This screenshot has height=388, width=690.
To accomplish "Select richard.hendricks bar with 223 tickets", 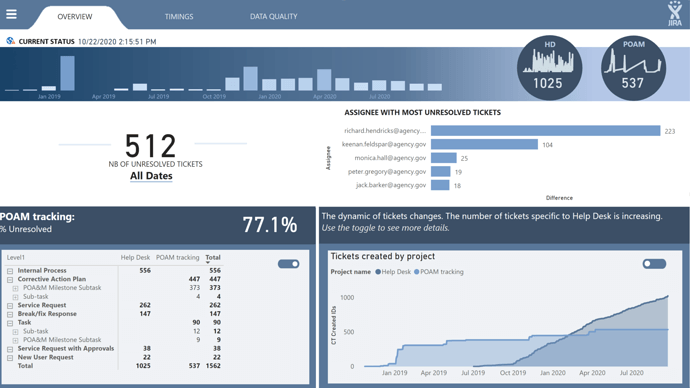I will point(546,131).
